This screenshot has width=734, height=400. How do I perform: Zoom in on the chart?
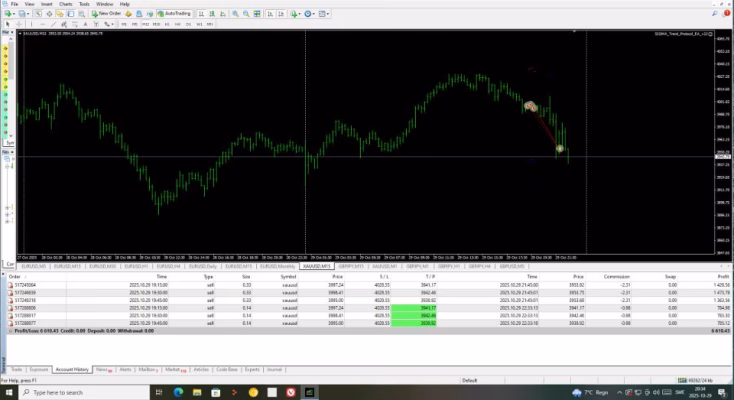(235, 14)
